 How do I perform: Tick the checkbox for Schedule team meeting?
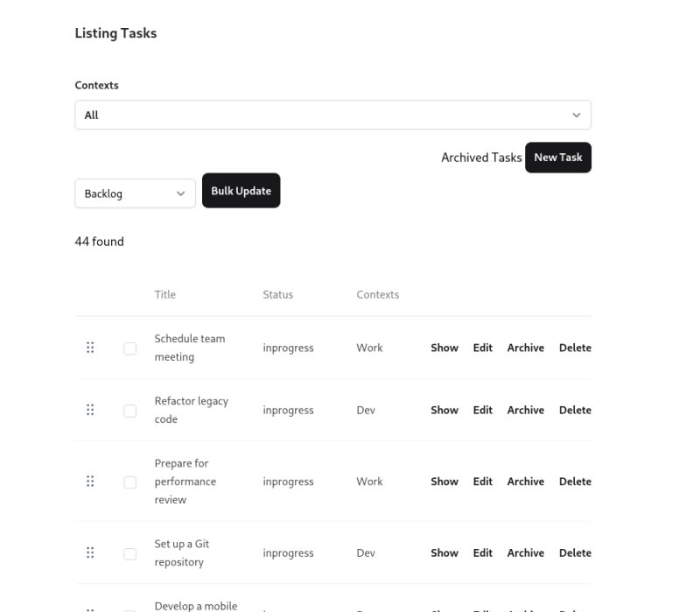coord(129,348)
